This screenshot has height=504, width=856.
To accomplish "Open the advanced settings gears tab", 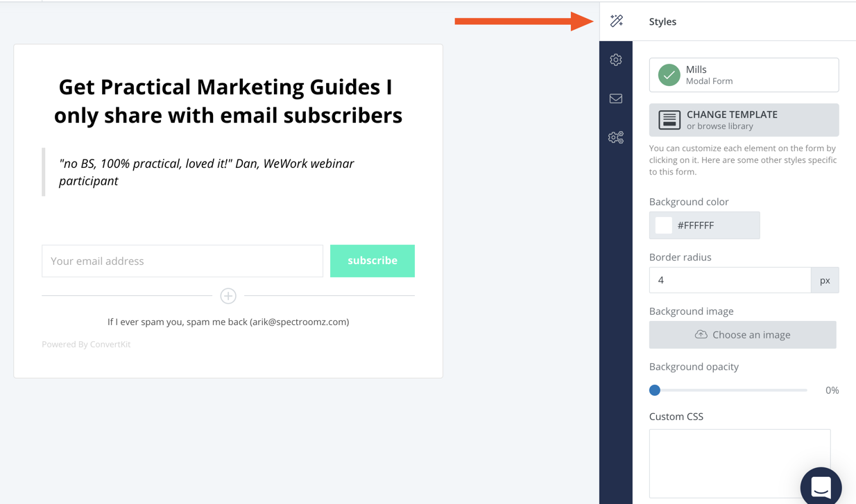I will tap(616, 138).
